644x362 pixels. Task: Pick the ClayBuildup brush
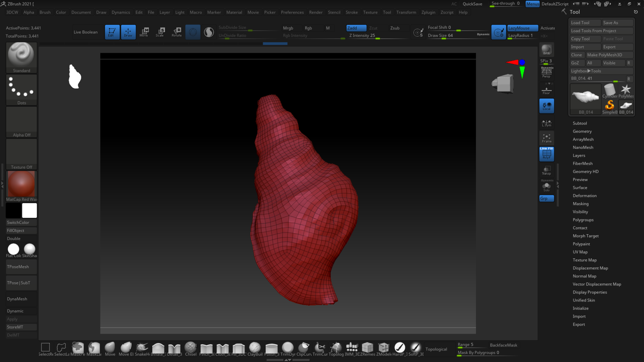click(x=255, y=349)
